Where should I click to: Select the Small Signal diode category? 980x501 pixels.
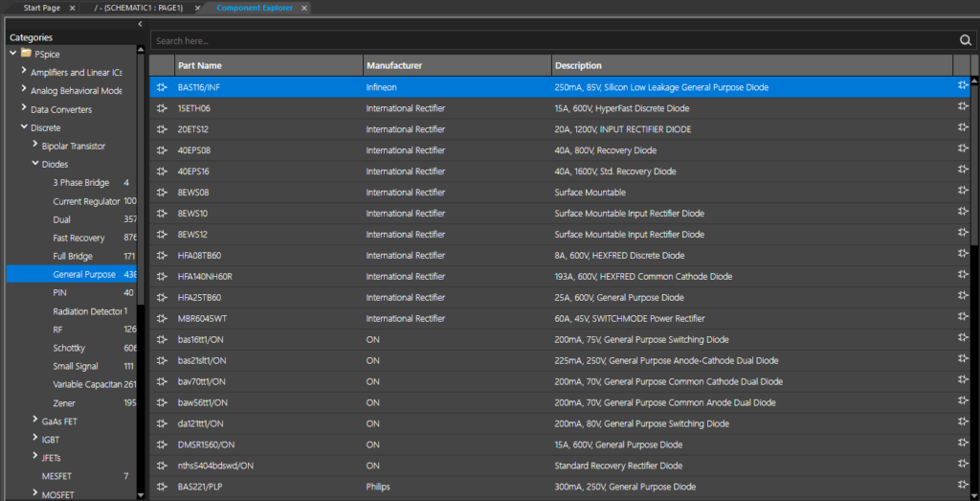[76, 366]
